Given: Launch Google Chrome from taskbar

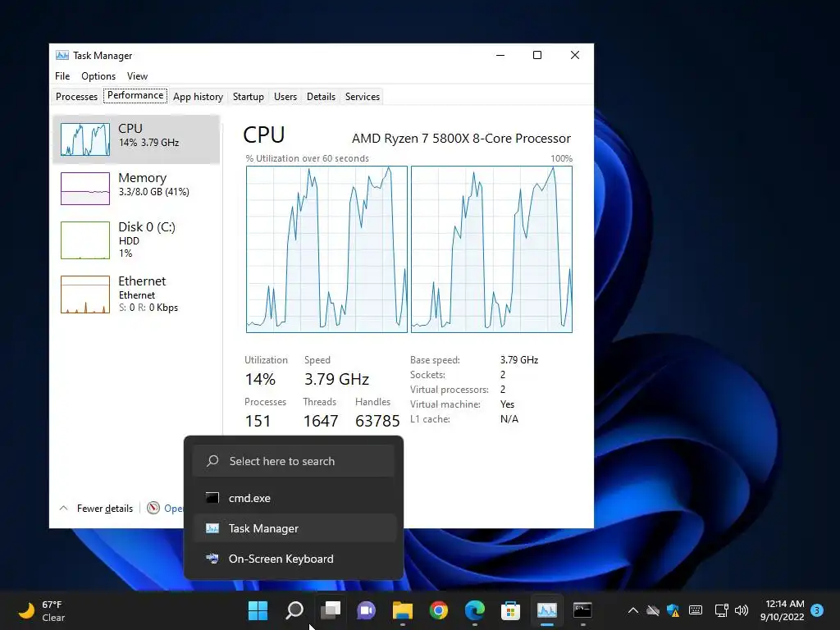Looking at the screenshot, I should (439, 610).
